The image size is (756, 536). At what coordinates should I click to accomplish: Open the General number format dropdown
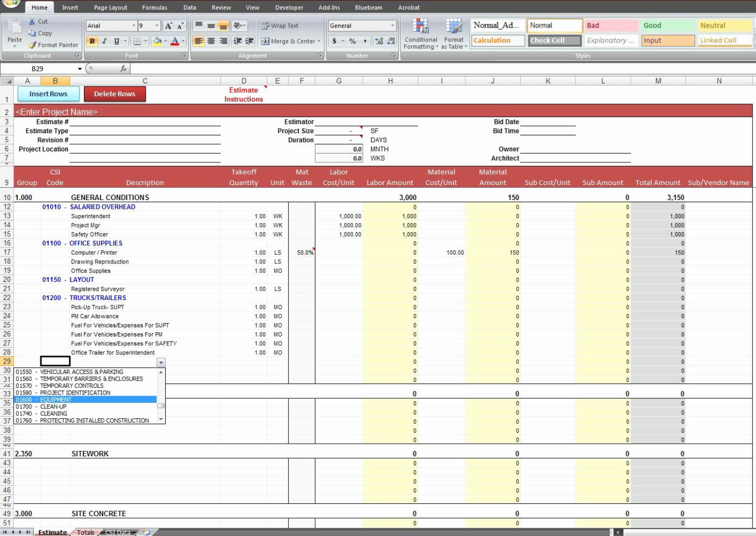click(x=393, y=25)
